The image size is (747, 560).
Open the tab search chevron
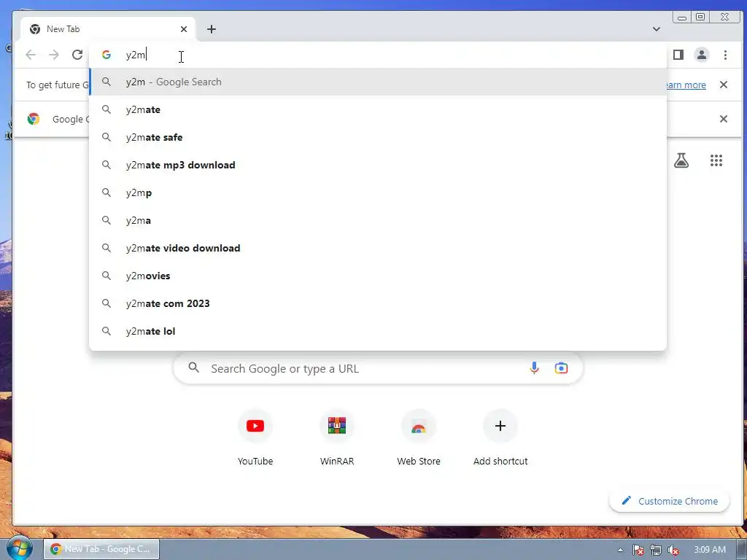657,29
